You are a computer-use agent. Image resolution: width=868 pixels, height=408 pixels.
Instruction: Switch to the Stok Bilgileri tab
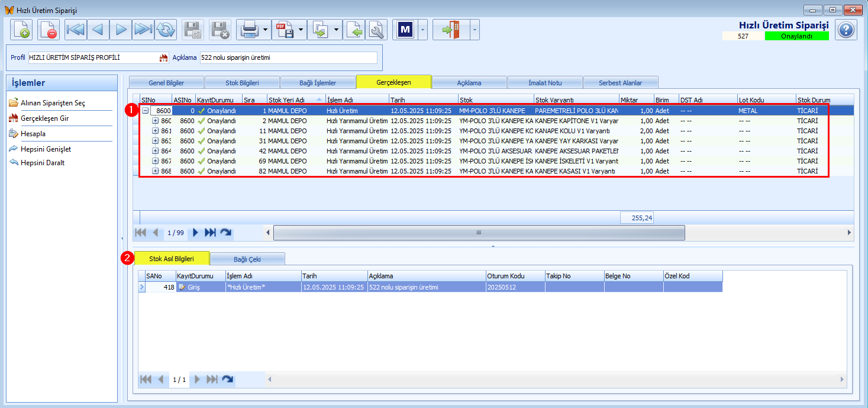pyautogui.click(x=242, y=83)
